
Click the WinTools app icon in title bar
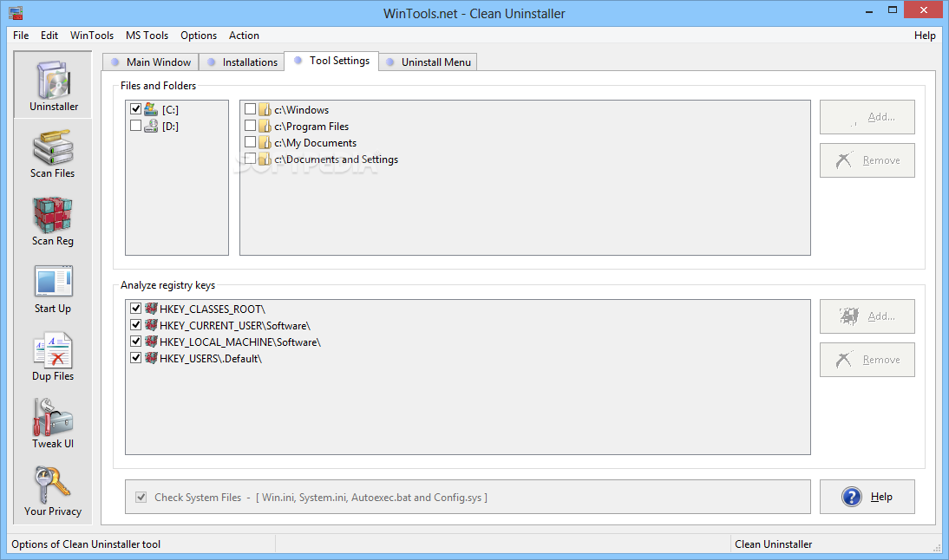click(15, 13)
